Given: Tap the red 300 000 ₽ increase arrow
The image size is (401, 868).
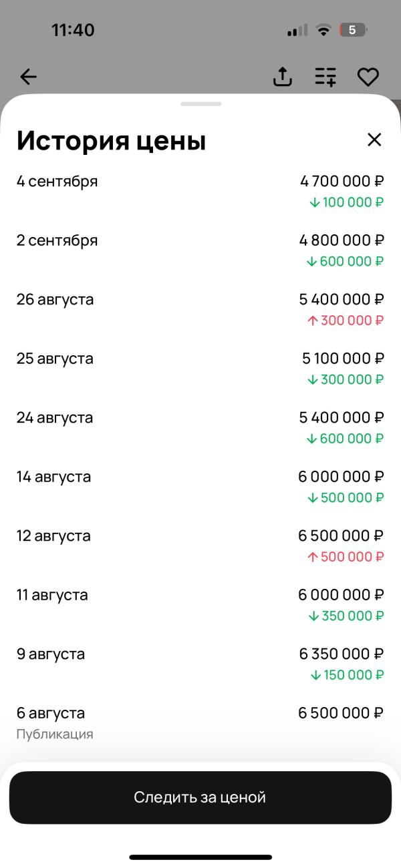Looking at the screenshot, I should [x=312, y=320].
